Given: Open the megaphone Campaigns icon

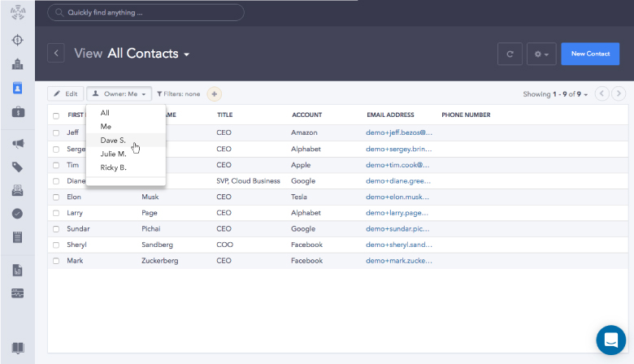Looking at the screenshot, I should coord(17,144).
